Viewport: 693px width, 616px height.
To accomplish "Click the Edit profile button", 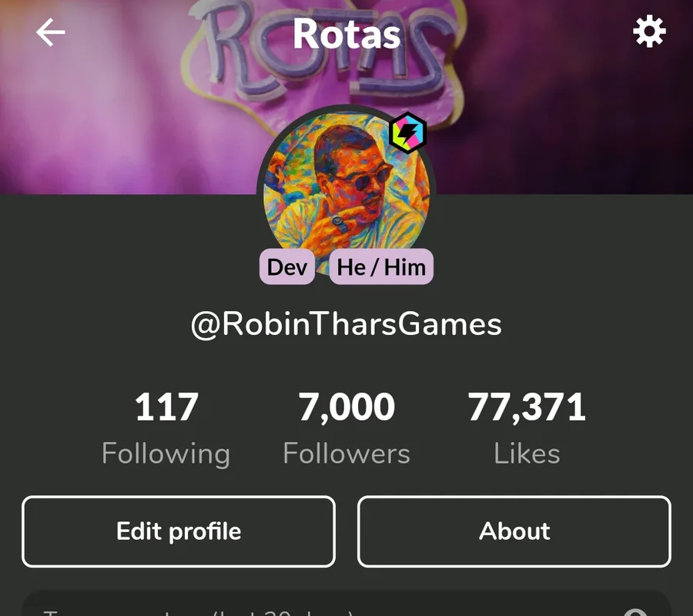I will coord(179,531).
